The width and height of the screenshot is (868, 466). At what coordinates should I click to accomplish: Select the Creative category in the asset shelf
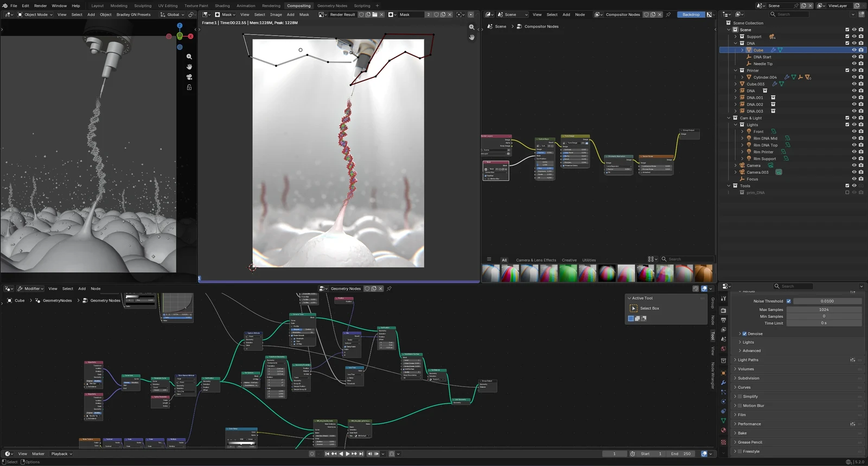(569, 260)
